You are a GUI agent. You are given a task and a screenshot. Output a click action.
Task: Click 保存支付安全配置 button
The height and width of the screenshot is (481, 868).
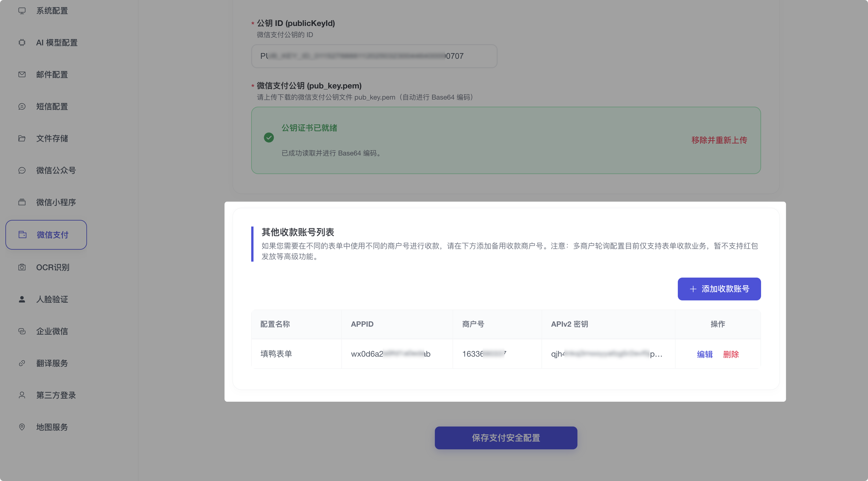tap(506, 438)
